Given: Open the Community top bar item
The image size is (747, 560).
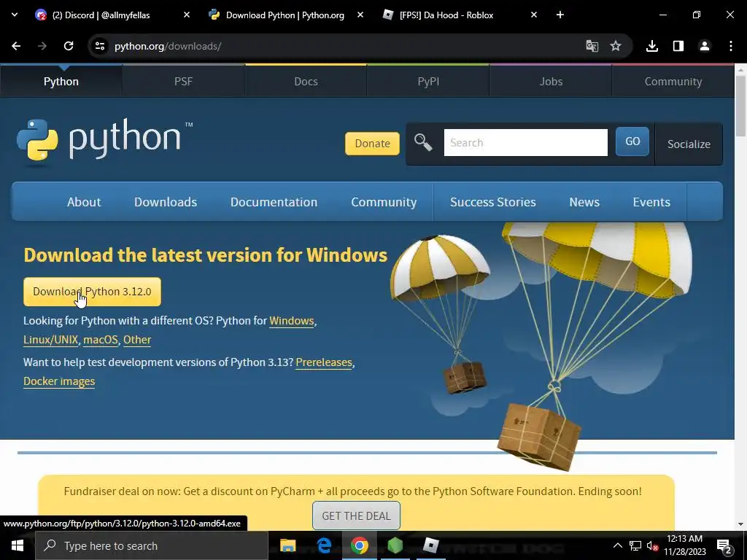Looking at the screenshot, I should coord(673,82).
